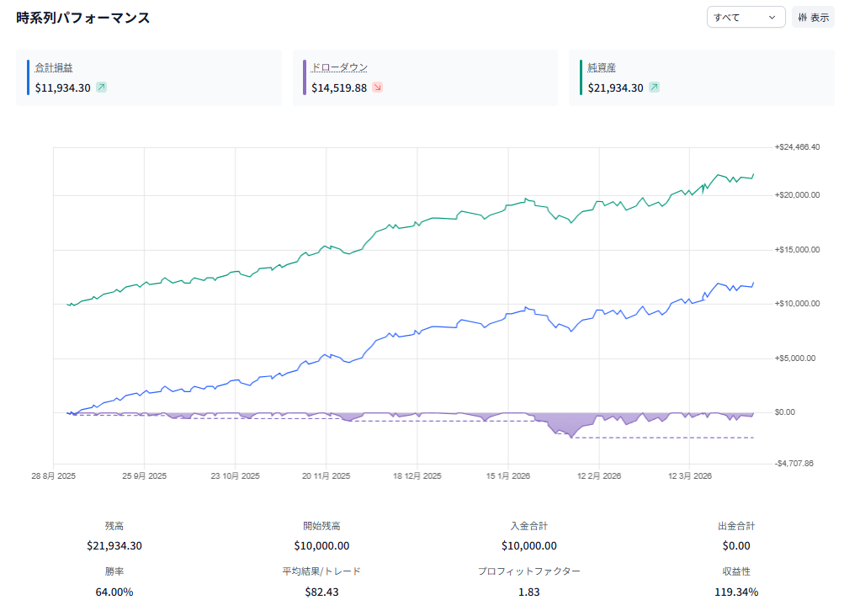This screenshot has width=844, height=616.
Task: Click the +$15,000.00 y-axis label
Action: coord(797,250)
